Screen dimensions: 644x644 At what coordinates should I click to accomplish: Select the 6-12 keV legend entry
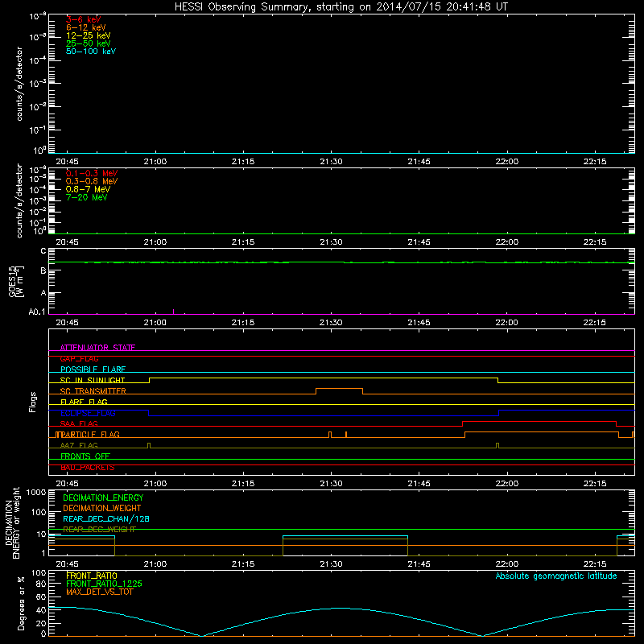[x=86, y=27]
